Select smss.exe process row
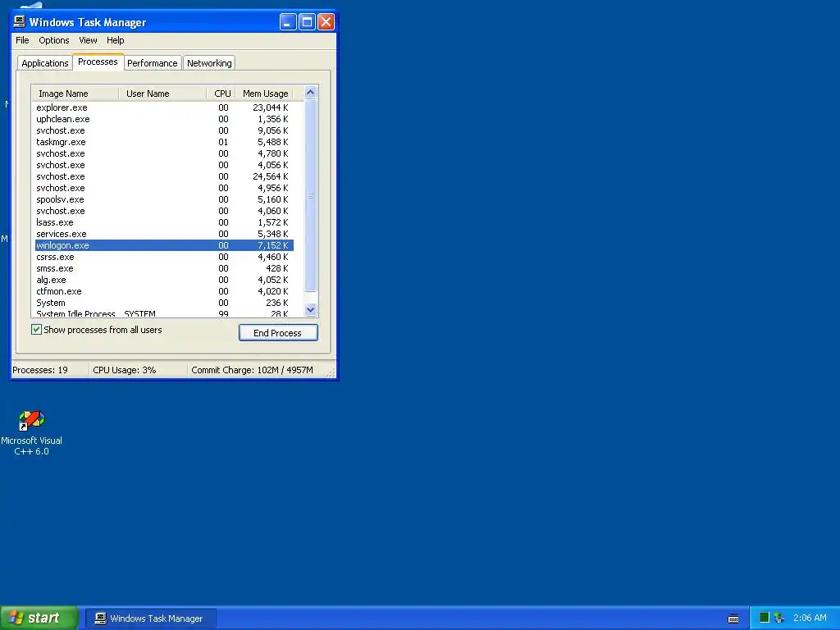This screenshot has height=630, width=840. (164, 268)
